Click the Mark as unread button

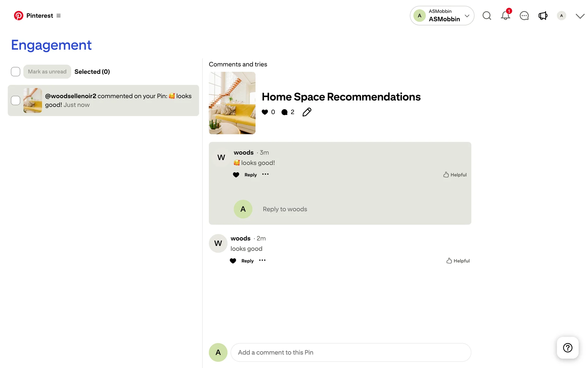(47, 72)
